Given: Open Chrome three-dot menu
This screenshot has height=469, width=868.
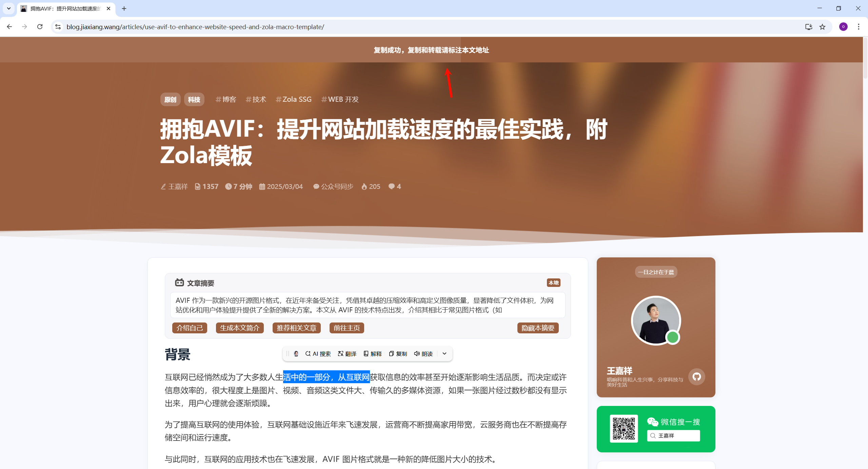Looking at the screenshot, I should point(859,27).
